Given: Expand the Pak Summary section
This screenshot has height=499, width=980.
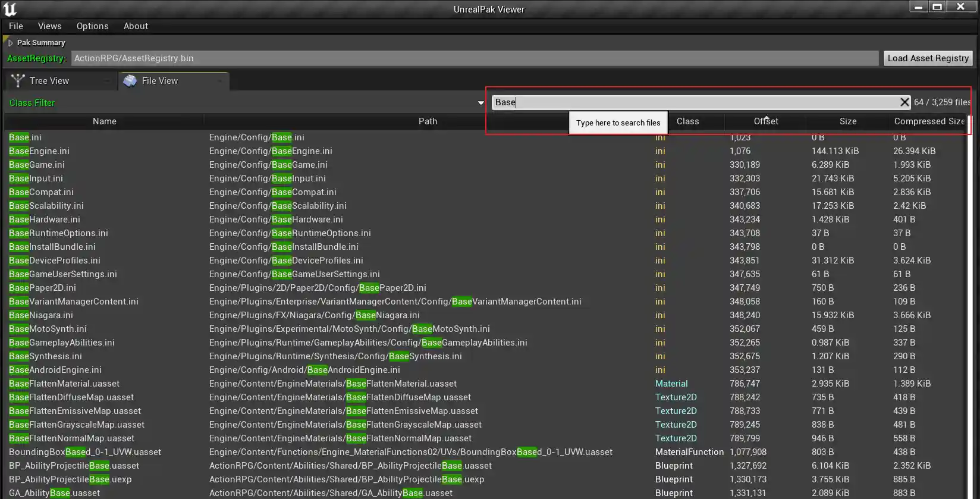Looking at the screenshot, I should [x=11, y=43].
